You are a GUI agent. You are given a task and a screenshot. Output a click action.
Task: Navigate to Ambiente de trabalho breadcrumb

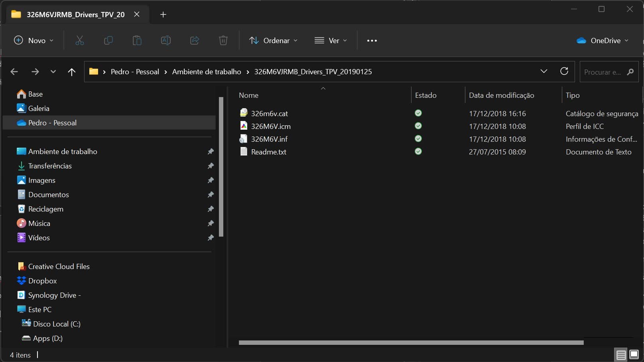pyautogui.click(x=207, y=72)
